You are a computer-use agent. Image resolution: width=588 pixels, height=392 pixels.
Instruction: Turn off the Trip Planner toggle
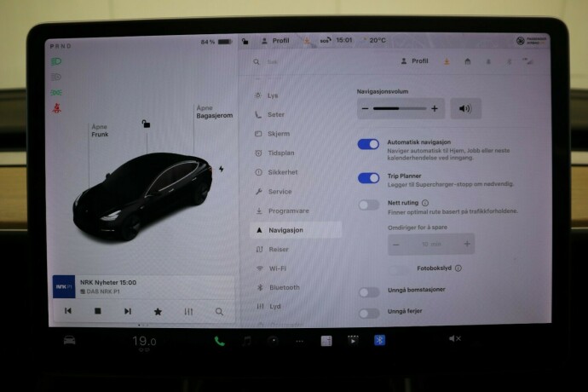369,178
